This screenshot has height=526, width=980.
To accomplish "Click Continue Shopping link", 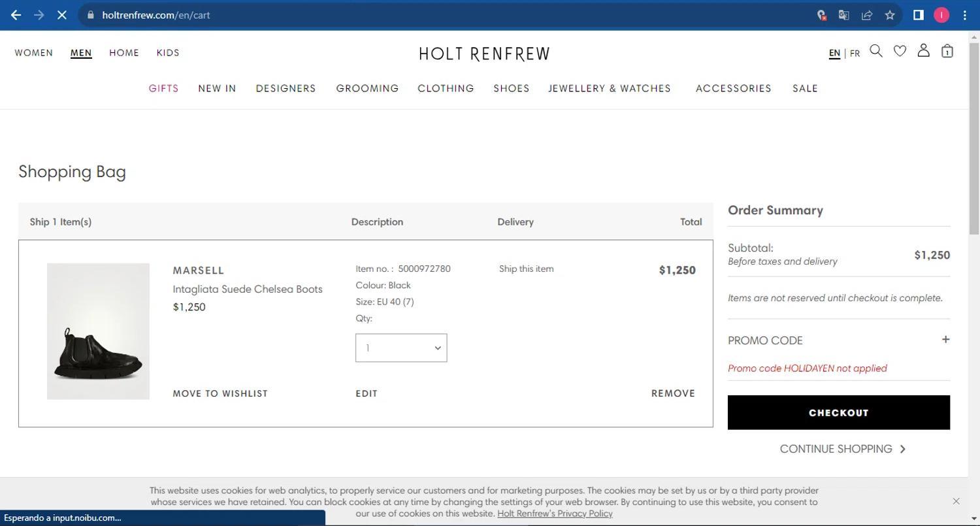I will tap(843, 449).
